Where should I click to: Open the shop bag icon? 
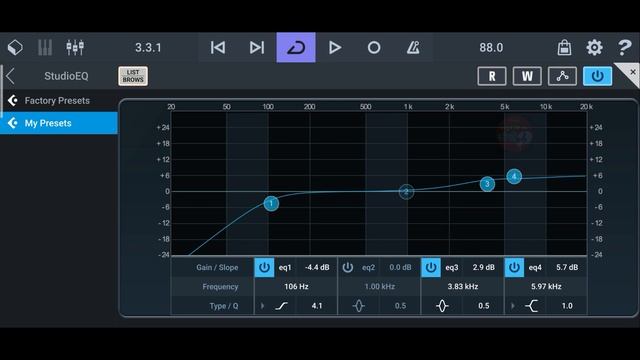(x=564, y=47)
